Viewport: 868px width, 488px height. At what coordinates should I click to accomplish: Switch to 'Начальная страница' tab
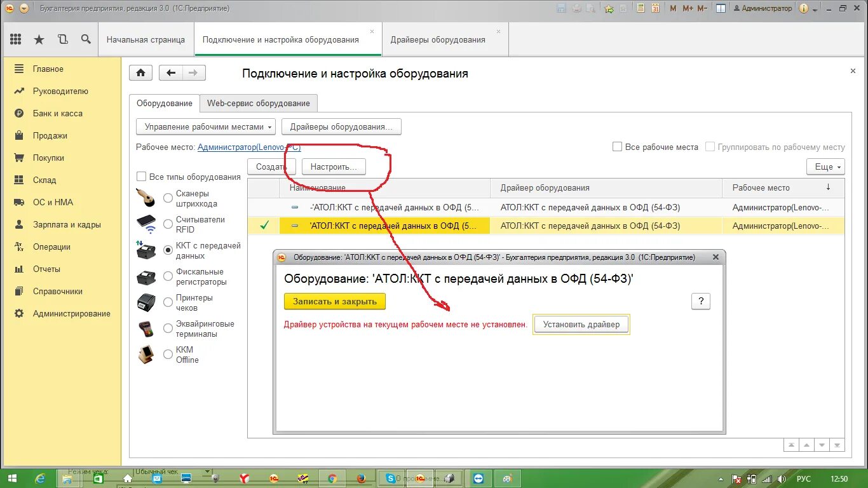pos(146,39)
